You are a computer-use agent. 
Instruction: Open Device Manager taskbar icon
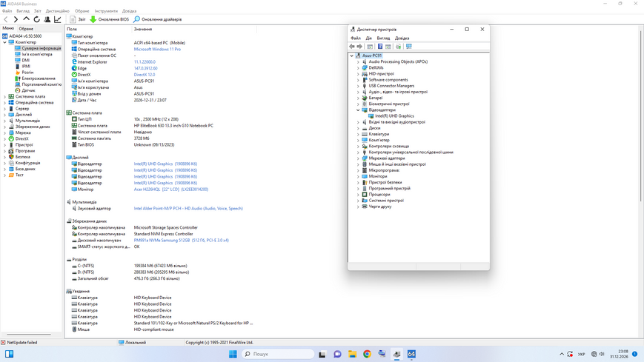tap(396, 354)
